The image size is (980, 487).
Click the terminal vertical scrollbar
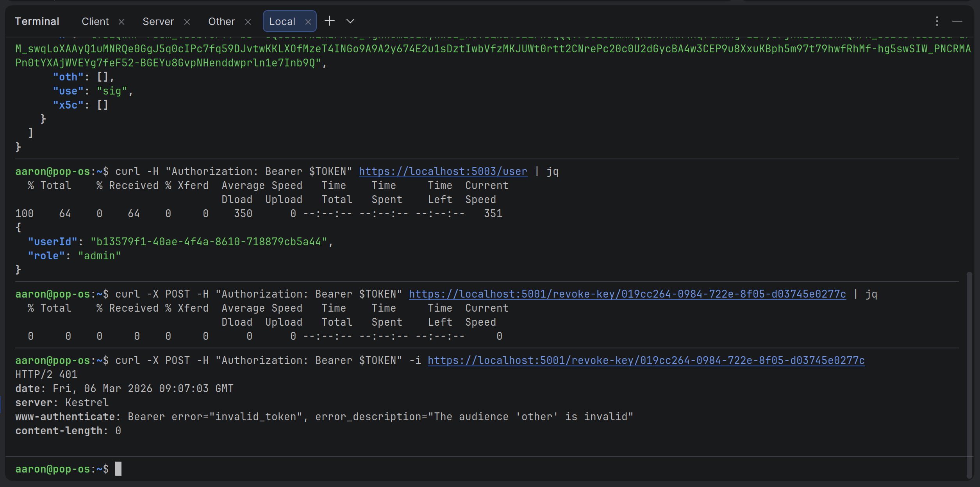(969, 374)
